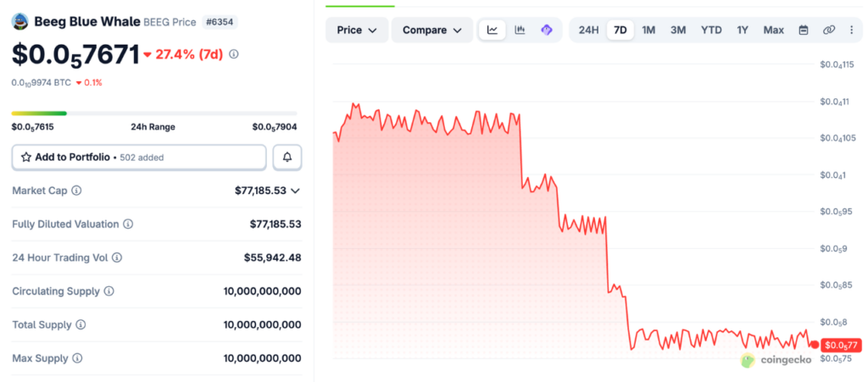Select the 7D time range

[620, 30]
